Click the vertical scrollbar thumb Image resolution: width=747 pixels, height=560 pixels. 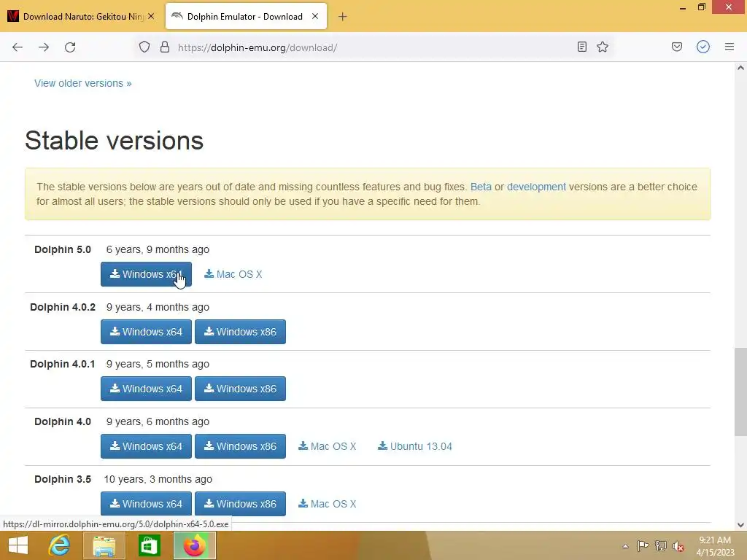coord(740,392)
